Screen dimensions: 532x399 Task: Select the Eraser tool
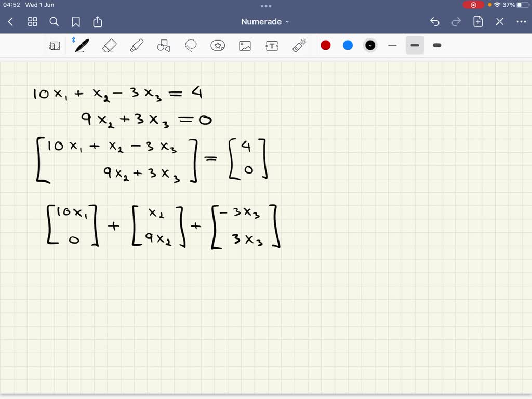pos(109,45)
